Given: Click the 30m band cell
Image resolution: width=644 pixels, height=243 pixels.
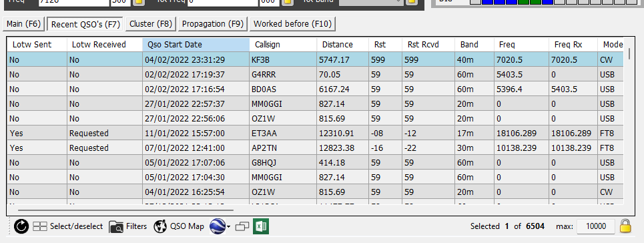Looking at the screenshot, I should [x=474, y=148].
